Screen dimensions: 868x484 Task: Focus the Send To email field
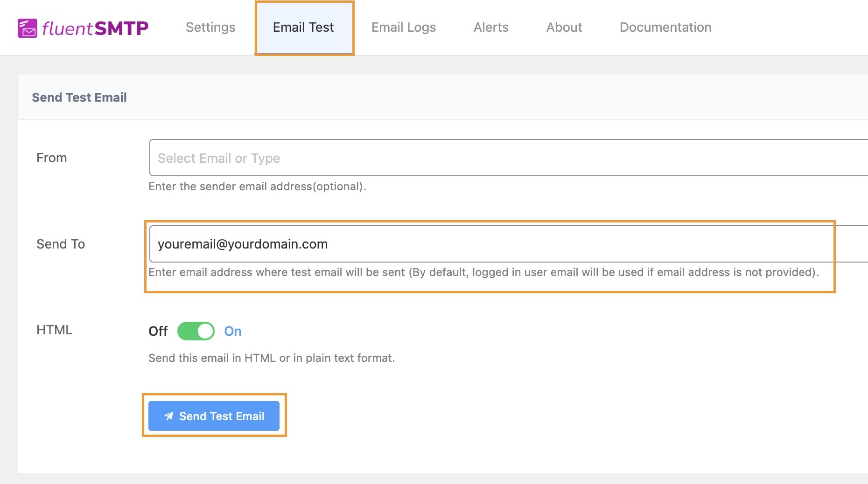(x=509, y=244)
